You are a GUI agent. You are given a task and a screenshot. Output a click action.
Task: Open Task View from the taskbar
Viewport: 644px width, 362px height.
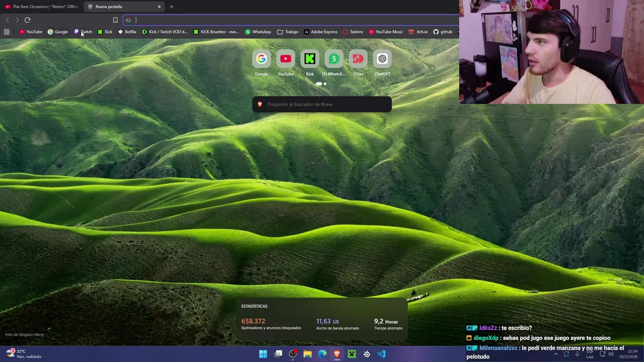(278, 354)
